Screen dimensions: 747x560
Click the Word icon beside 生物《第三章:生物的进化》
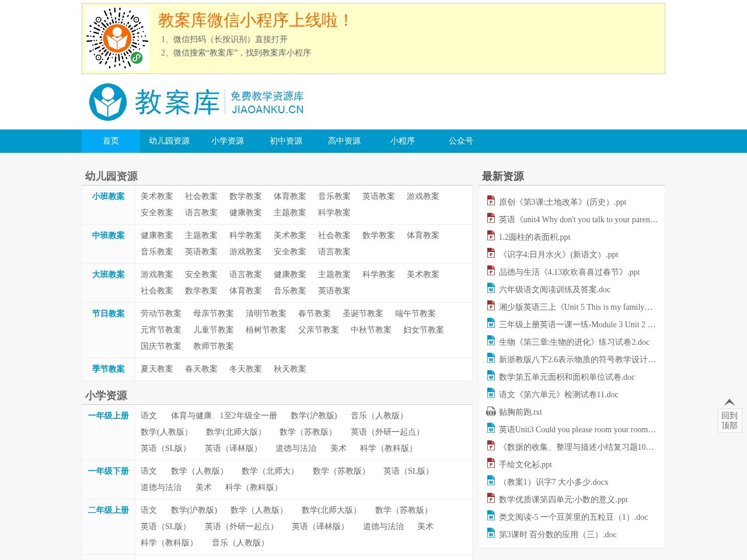point(491,341)
